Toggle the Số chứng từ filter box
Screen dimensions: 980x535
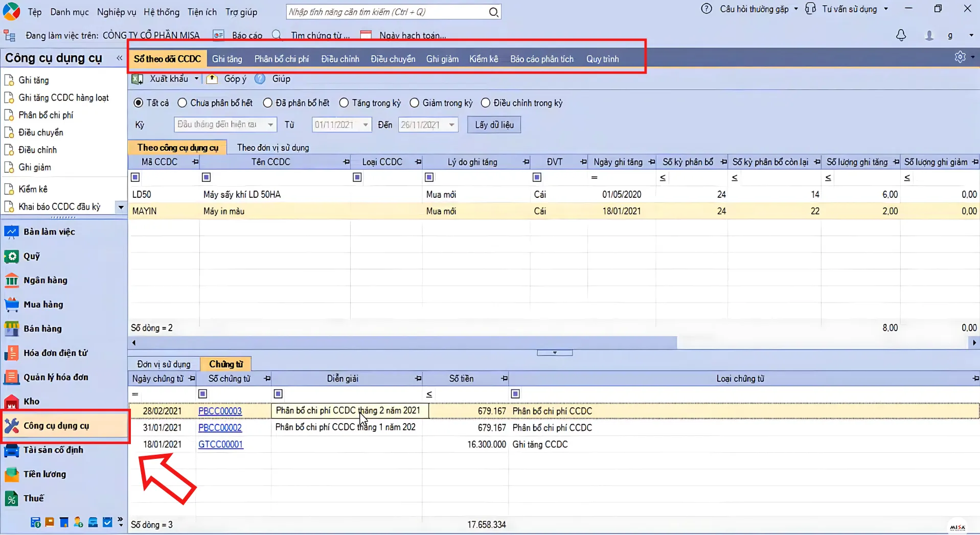(202, 394)
